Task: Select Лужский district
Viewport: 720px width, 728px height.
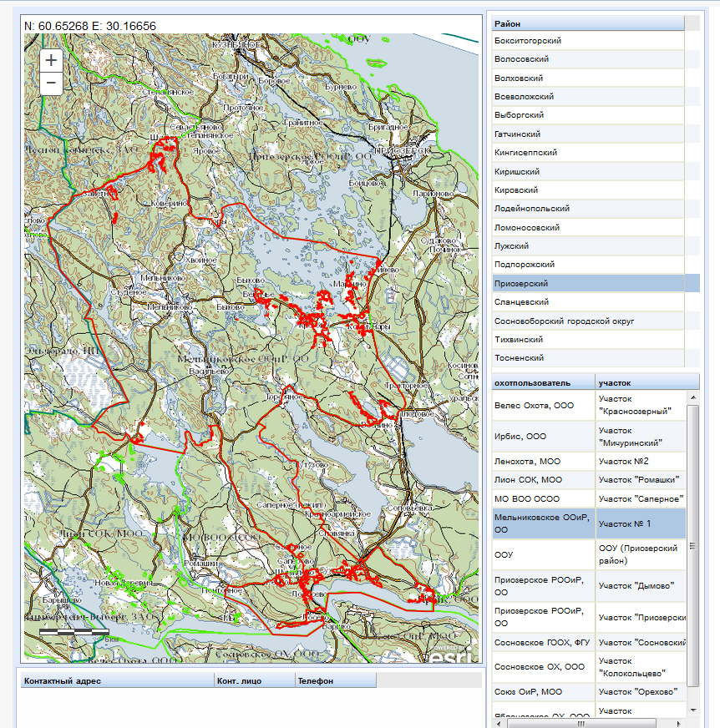Action: point(588,246)
